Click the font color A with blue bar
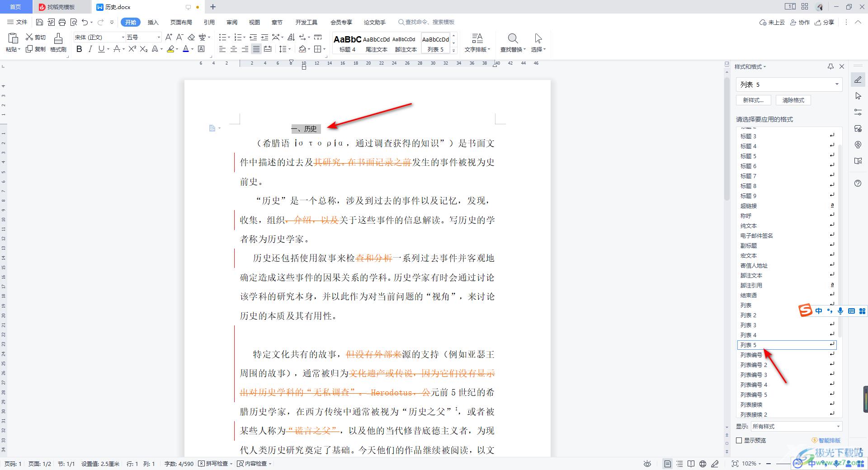This screenshot has width=868, height=470. [x=186, y=49]
